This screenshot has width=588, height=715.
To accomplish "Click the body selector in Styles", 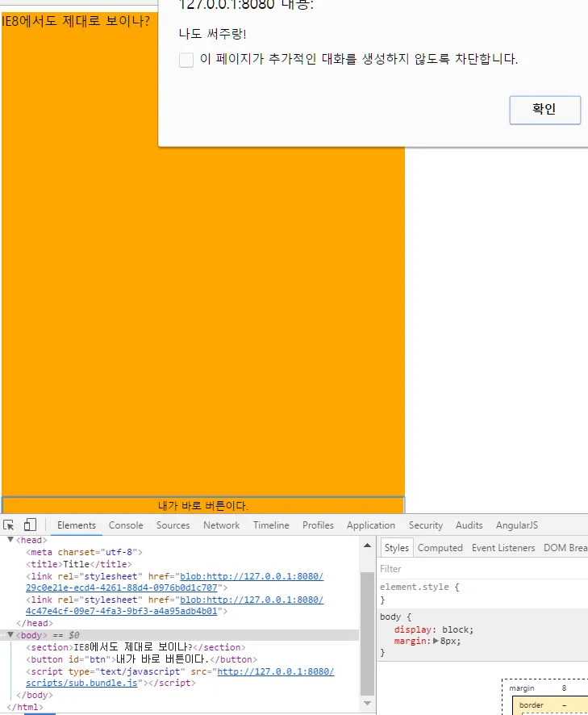I will coord(390,617).
